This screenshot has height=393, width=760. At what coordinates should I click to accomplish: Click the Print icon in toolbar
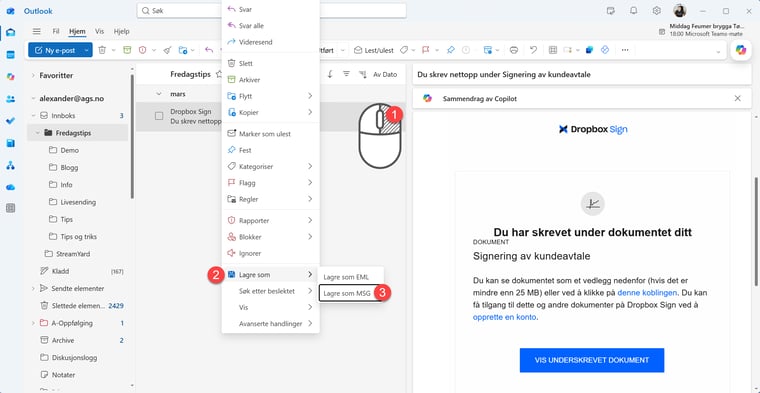click(x=514, y=50)
